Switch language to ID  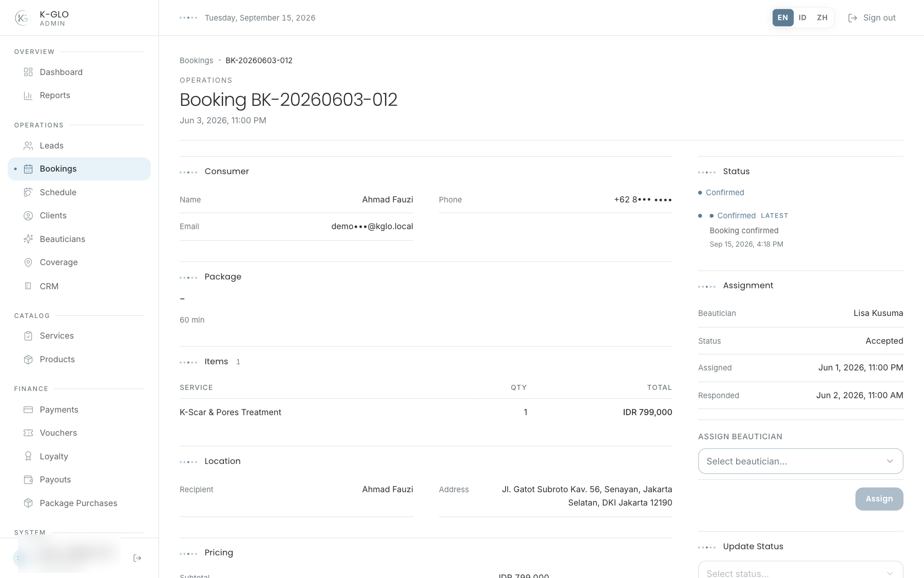coord(802,17)
